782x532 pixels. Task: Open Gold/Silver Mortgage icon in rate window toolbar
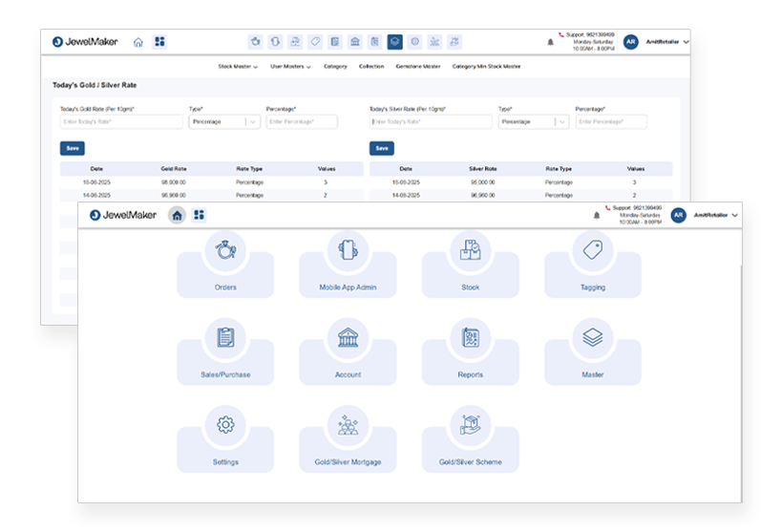(x=434, y=42)
